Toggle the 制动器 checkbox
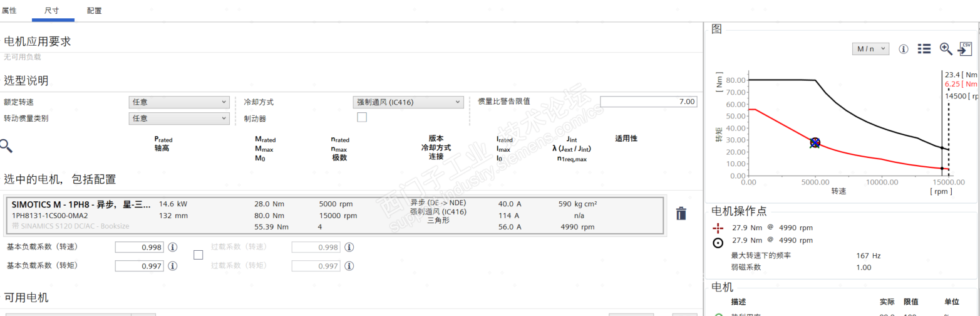Screen dimensions: 980x316 (362, 117)
